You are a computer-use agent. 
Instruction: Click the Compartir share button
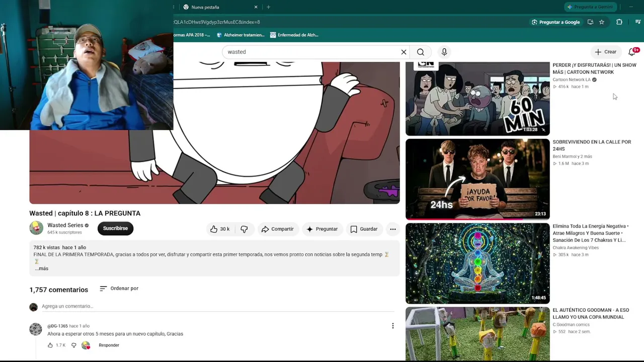277,229
